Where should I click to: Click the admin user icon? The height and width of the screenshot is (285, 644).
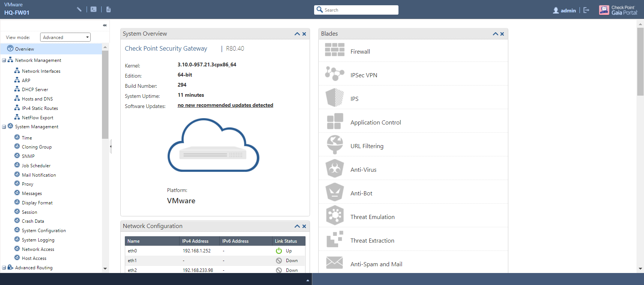point(556,10)
